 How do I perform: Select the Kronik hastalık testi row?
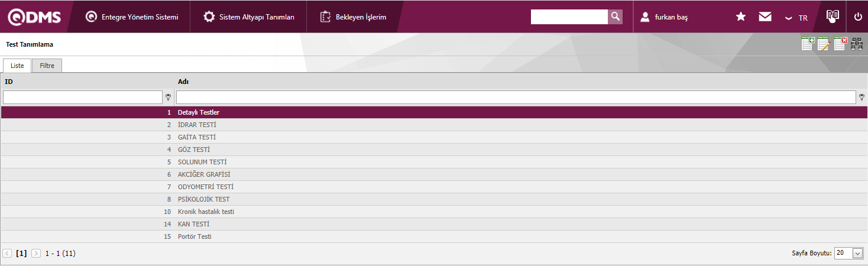(434, 212)
